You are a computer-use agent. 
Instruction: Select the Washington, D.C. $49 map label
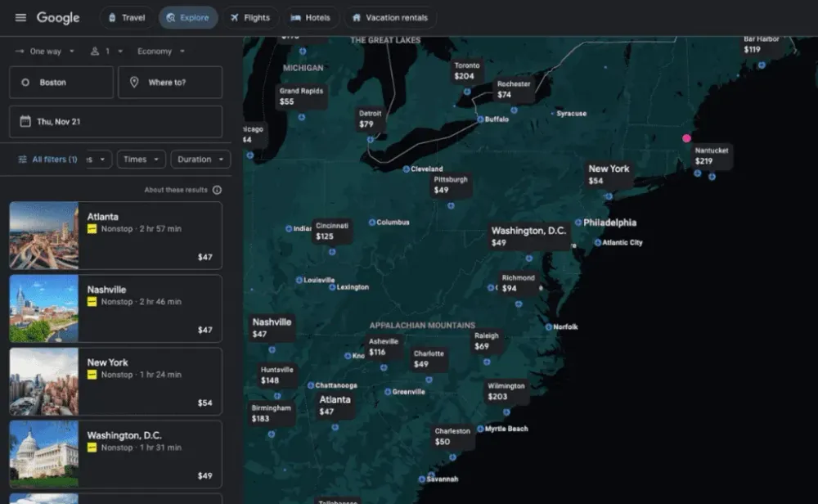(528, 236)
